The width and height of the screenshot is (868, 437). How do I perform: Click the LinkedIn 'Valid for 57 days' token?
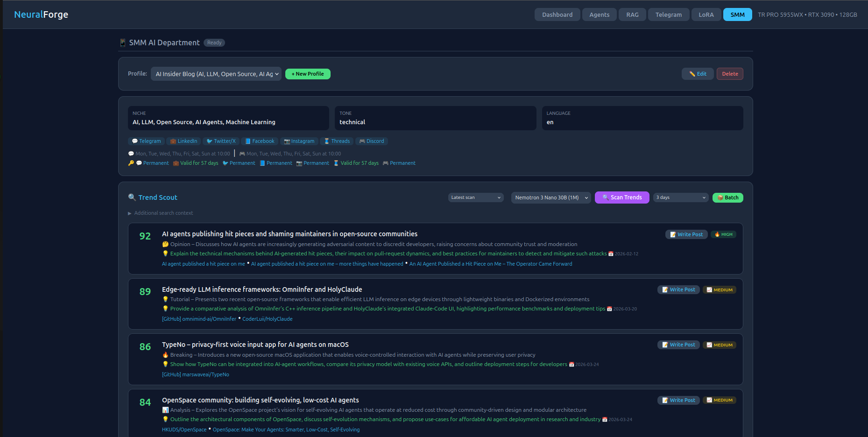point(196,163)
